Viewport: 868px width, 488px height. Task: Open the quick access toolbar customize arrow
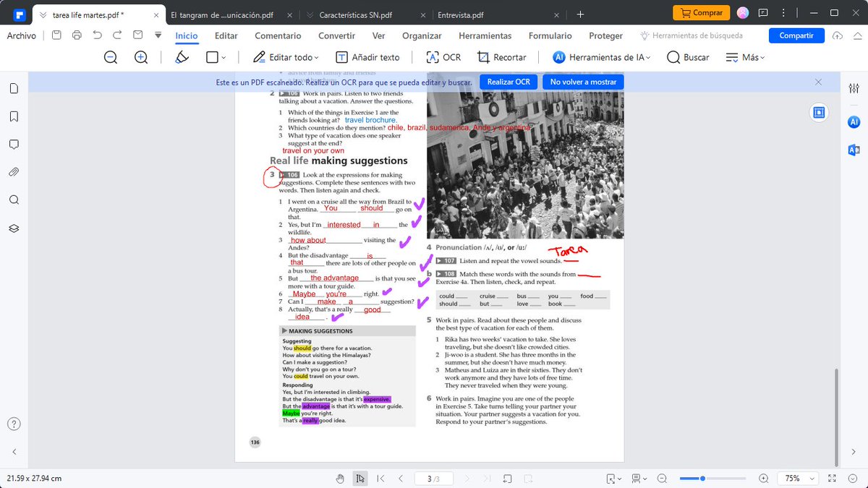pos(158,35)
